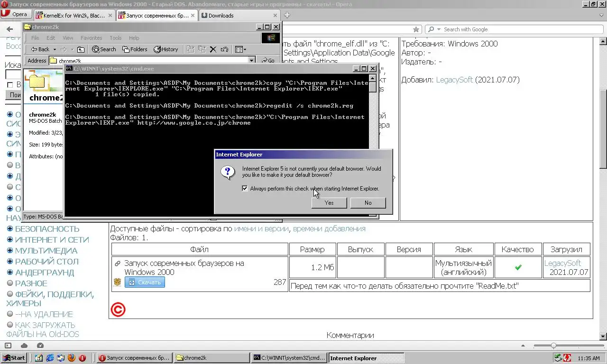Click the cmd.exe window title icon

click(x=69, y=69)
